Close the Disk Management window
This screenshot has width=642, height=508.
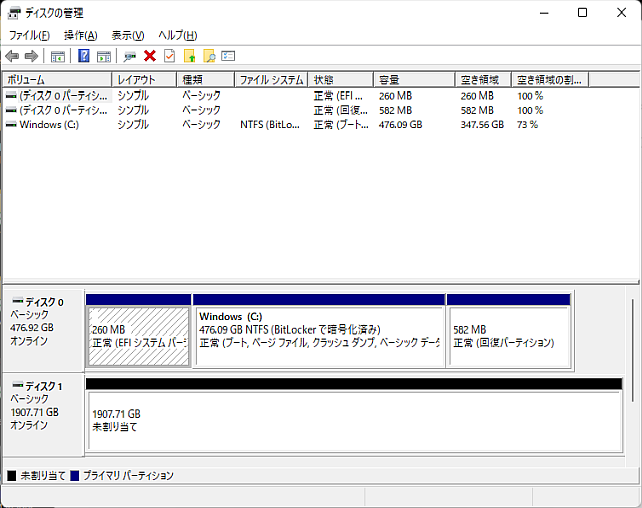click(622, 13)
